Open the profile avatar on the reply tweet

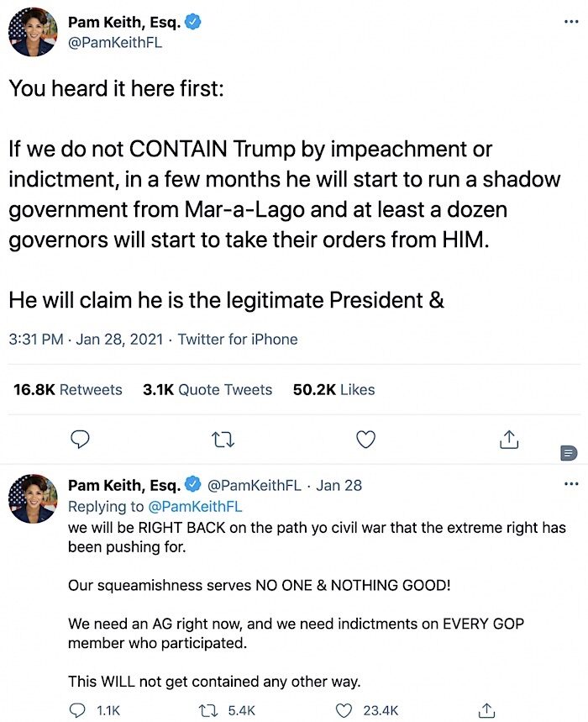coord(33,498)
